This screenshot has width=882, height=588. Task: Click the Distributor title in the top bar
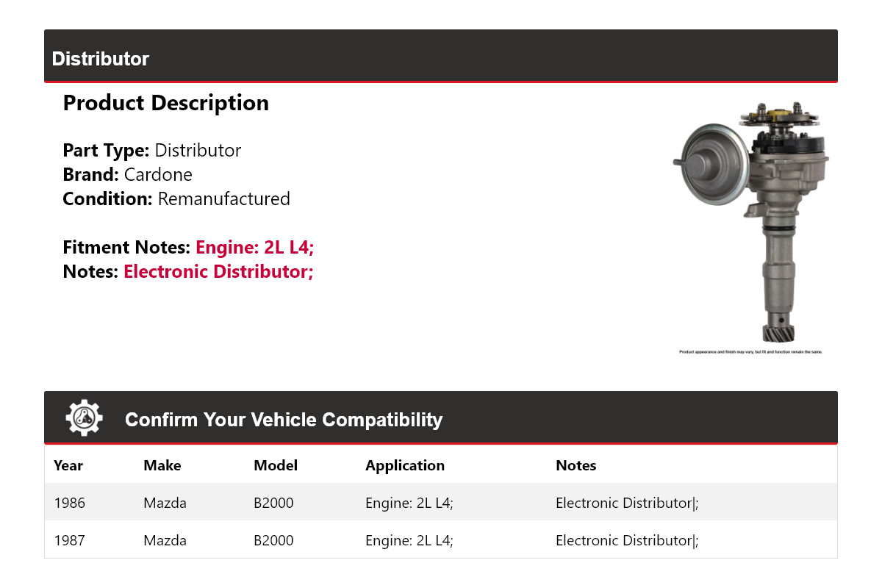(101, 59)
